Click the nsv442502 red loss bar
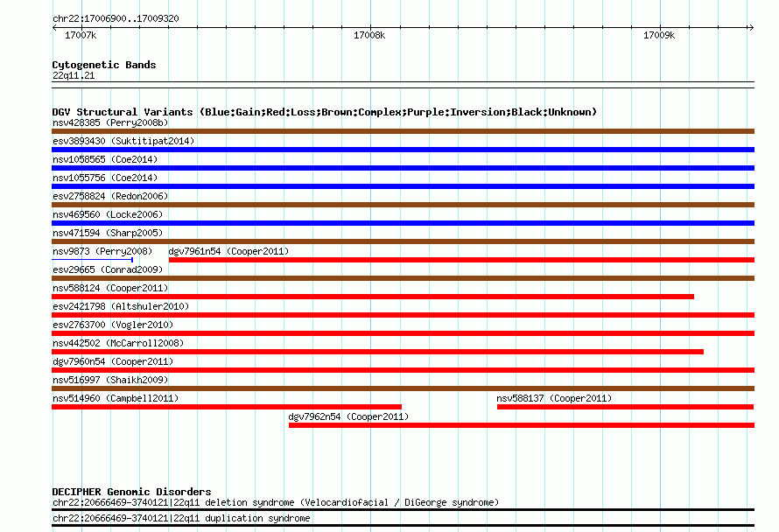 [x=377, y=352]
